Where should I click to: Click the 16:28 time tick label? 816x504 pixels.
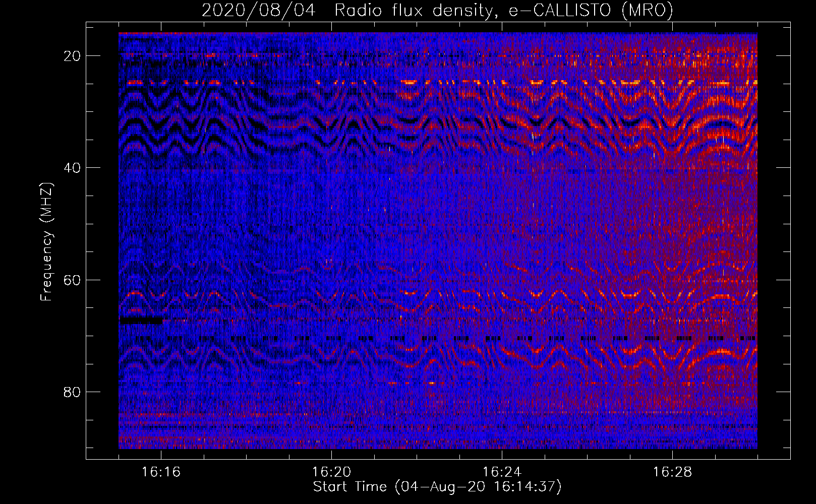[673, 472]
